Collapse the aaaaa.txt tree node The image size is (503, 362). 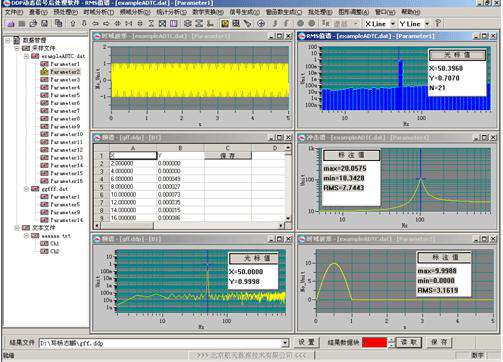tap(26, 236)
